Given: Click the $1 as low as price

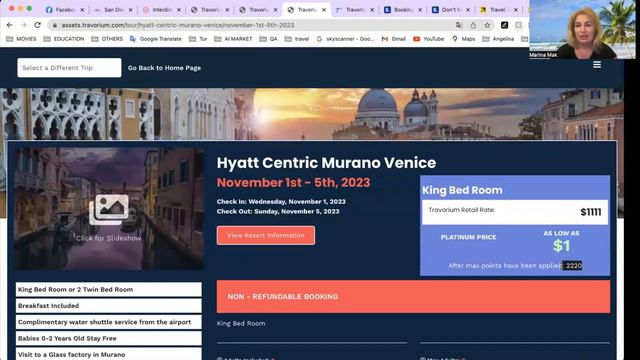Looking at the screenshot, I should [562, 245].
